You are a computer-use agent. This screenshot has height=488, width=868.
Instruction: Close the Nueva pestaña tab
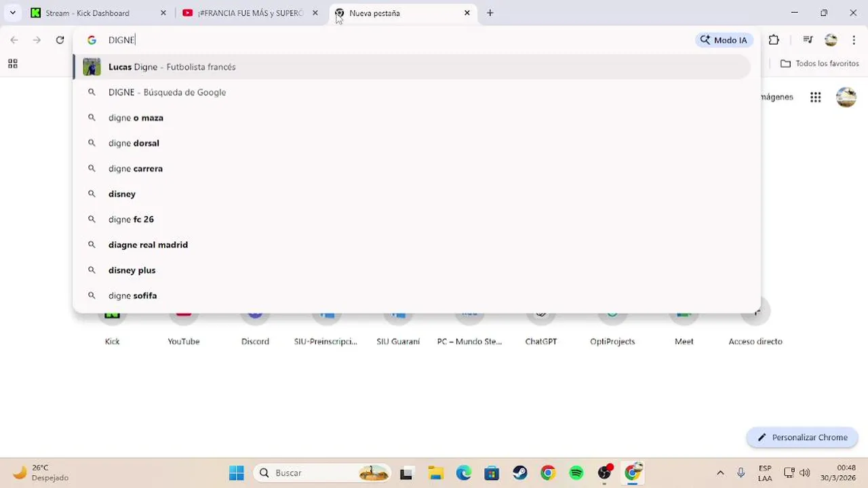(x=467, y=13)
